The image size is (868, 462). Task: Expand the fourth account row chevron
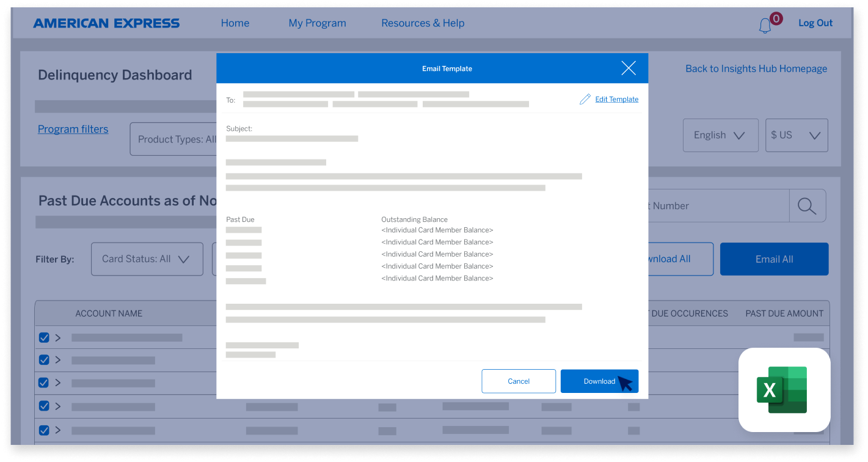(59, 406)
